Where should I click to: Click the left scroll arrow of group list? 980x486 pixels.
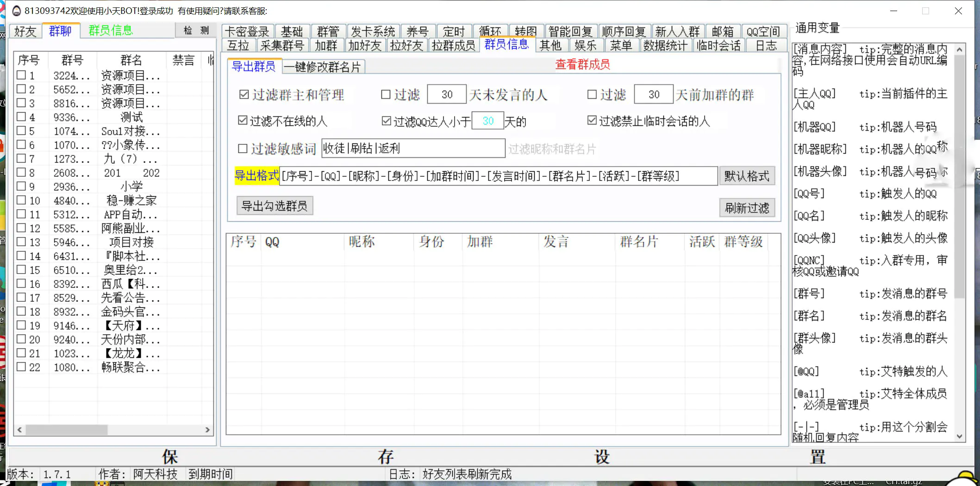(x=19, y=430)
